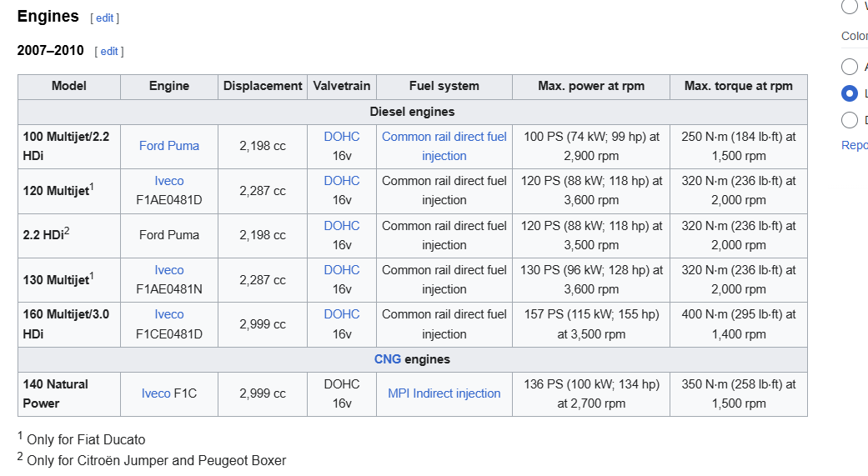Click DOHC link in 2.2 HDi row

[x=342, y=226]
